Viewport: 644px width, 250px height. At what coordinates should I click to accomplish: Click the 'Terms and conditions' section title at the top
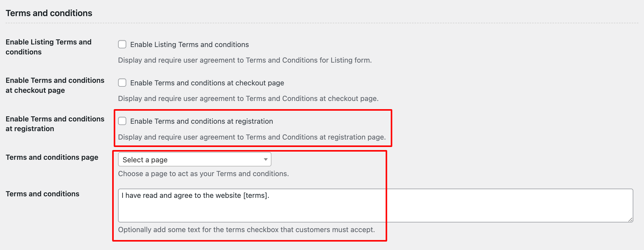tap(49, 13)
